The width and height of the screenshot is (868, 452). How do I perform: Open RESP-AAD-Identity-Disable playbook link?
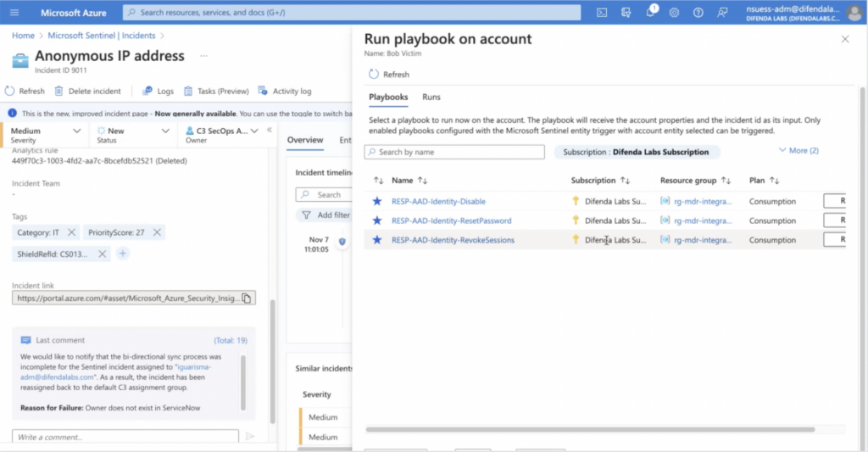438,201
